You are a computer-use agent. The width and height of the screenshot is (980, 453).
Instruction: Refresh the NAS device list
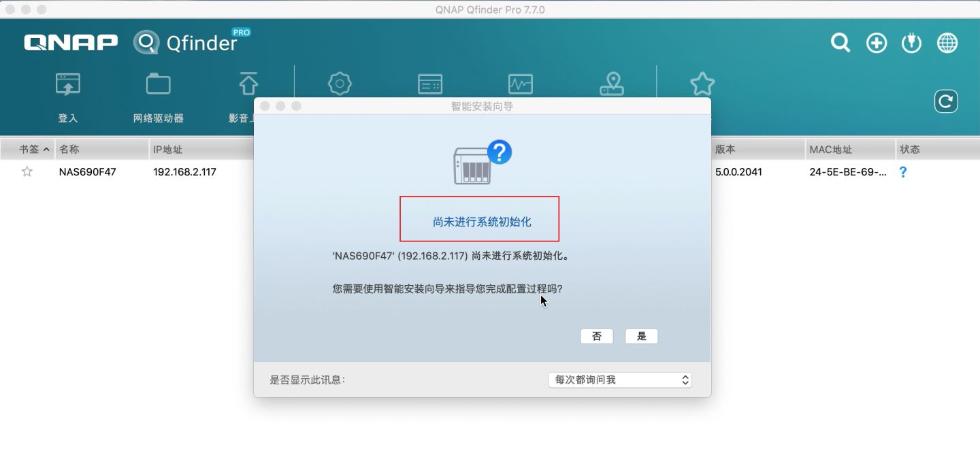[x=945, y=101]
